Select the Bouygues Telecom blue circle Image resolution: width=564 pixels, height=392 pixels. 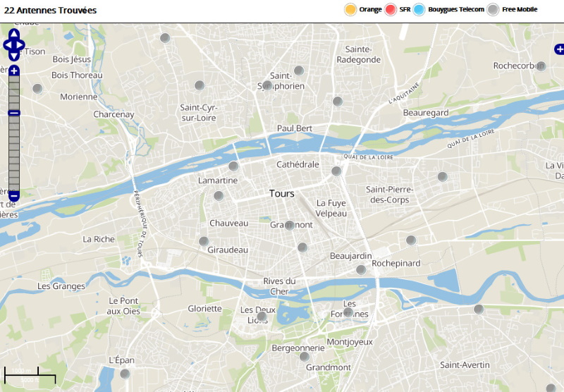pos(419,9)
